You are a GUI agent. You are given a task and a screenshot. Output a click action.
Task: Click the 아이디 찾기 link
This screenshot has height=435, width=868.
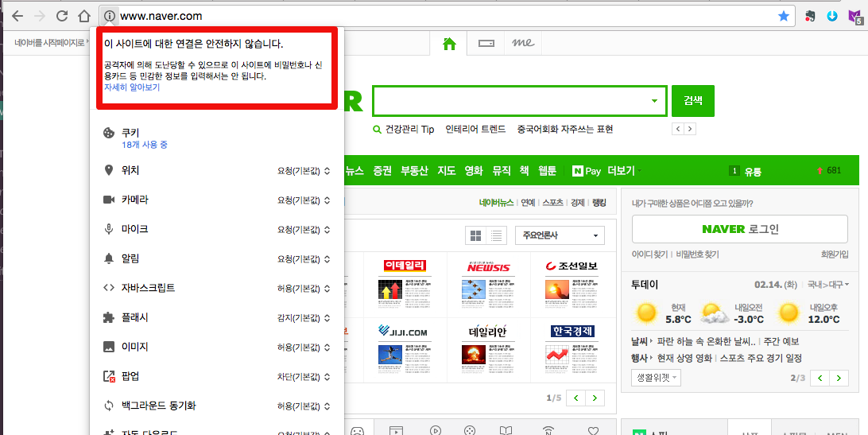(x=650, y=254)
